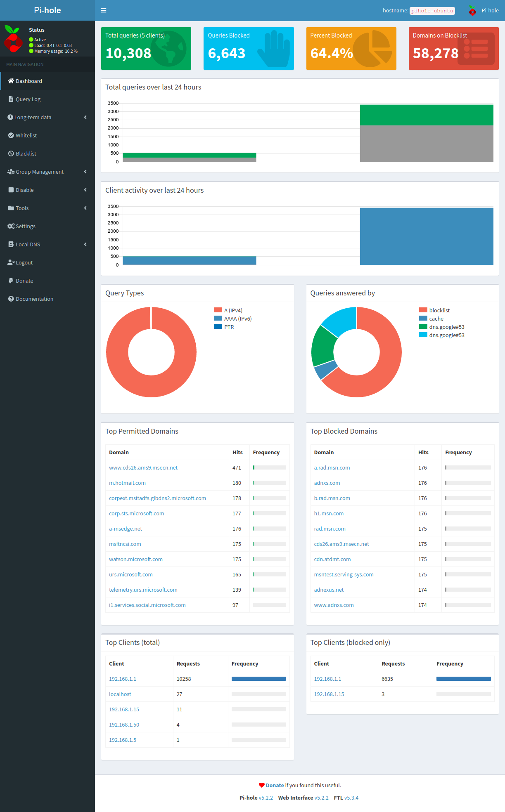Click the Logout user icon
The image size is (505, 812).
(11, 262)
